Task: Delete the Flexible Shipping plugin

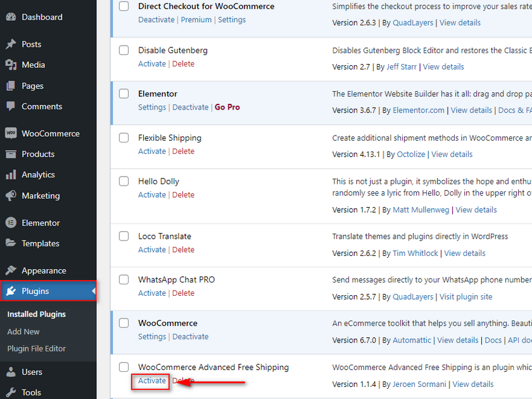Action: coord(183,151)
